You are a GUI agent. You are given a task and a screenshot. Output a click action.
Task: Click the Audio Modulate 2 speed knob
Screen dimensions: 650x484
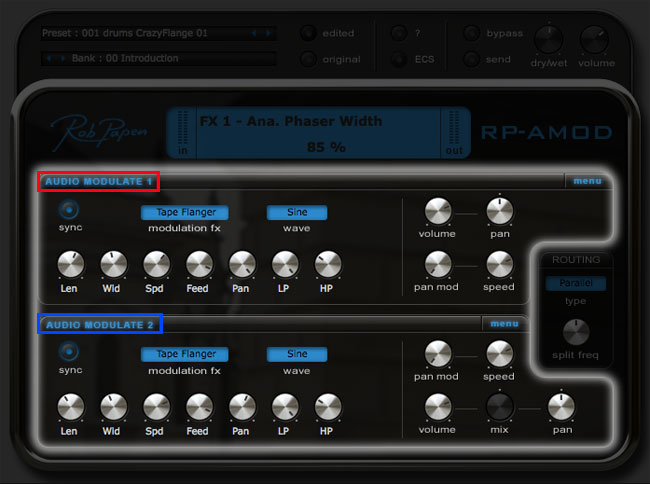click(500, 354)
